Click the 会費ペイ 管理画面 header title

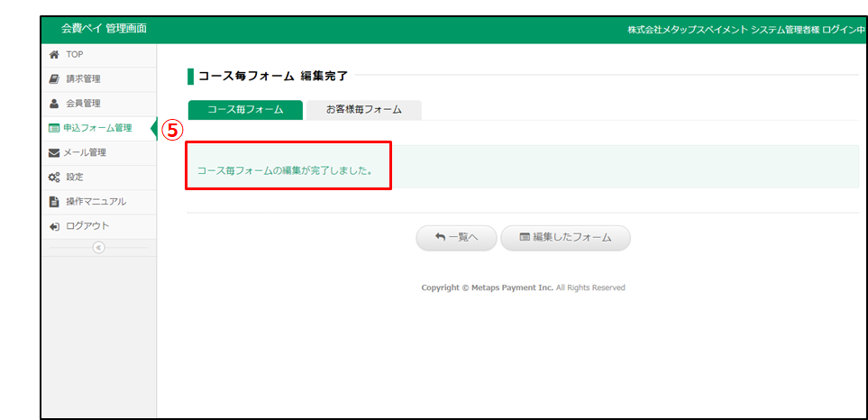[104, 29]
